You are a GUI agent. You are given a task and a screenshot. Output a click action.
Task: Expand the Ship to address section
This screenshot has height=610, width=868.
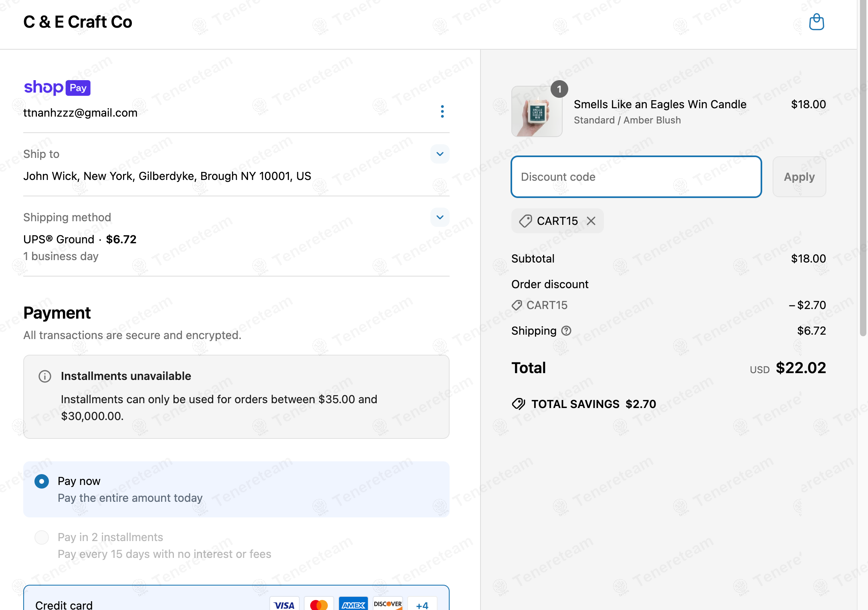point(440,154)
